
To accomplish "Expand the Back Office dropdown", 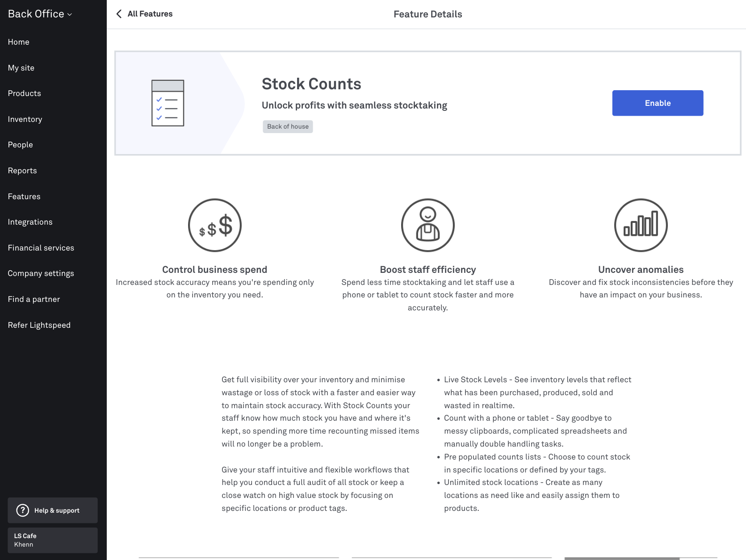I will tap(40, 14).
